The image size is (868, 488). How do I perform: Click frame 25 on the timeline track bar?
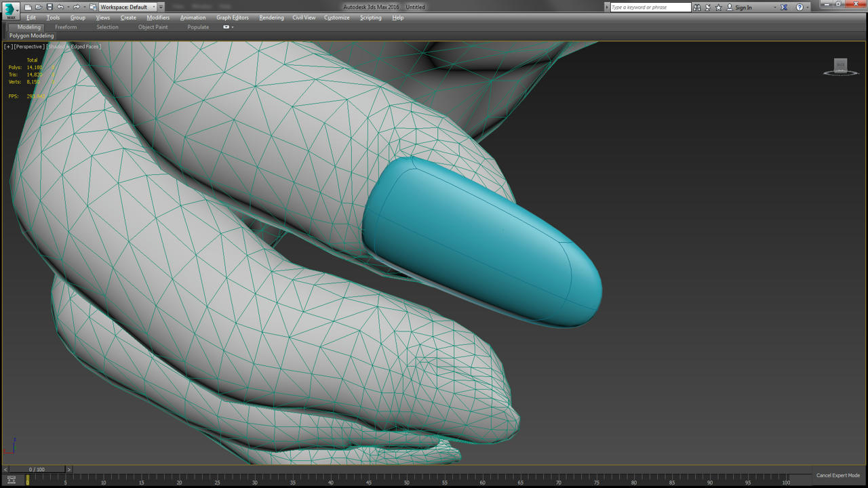(x=217, y=480)
